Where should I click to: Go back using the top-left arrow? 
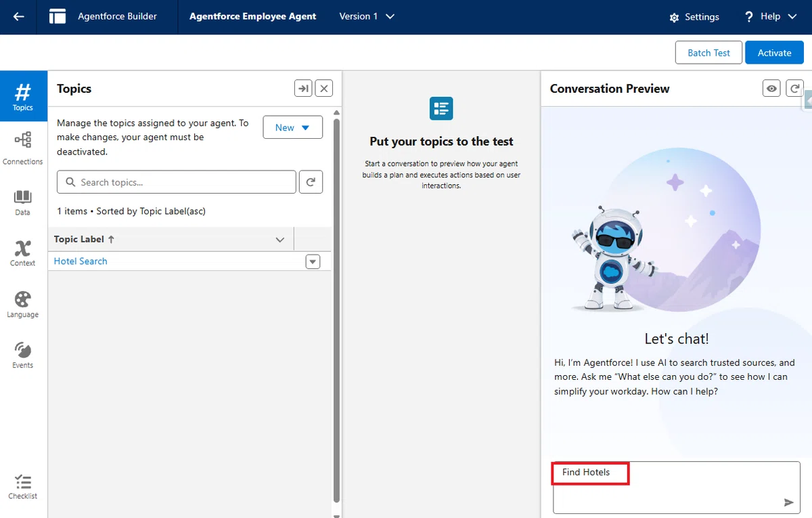19,17
